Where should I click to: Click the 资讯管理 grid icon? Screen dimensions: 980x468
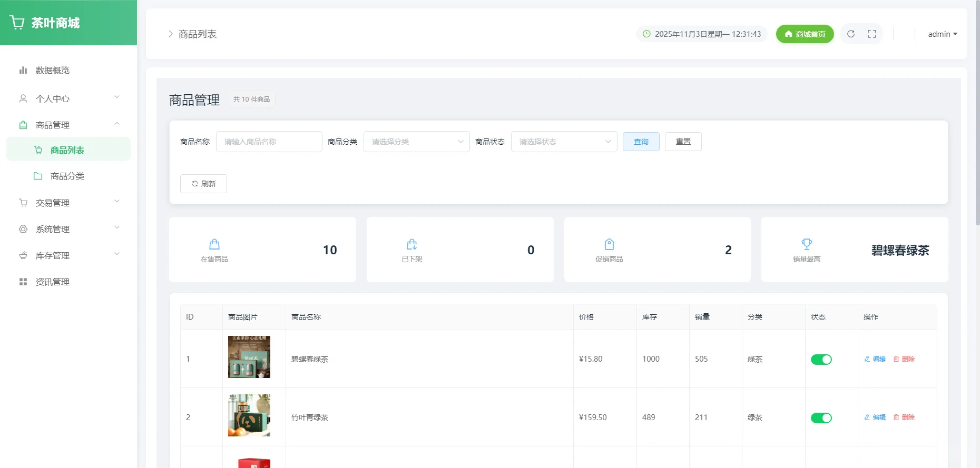coord(23,282)
